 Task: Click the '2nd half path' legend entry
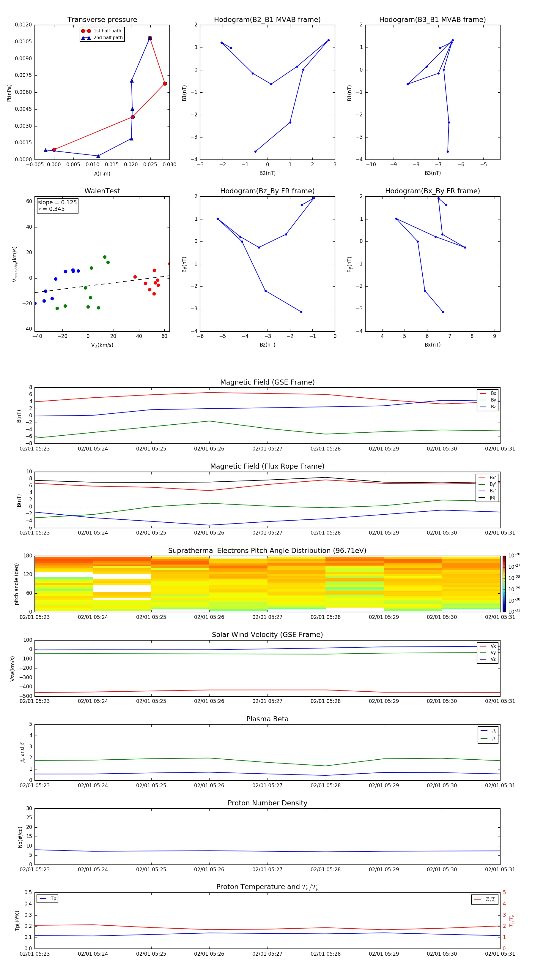point(102,38)
